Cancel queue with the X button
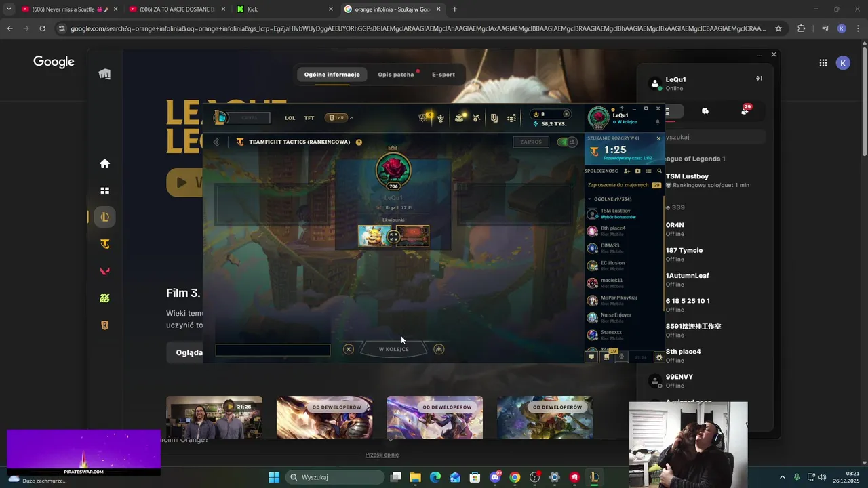This screenshot has width=868, height=488. point(349,349)
